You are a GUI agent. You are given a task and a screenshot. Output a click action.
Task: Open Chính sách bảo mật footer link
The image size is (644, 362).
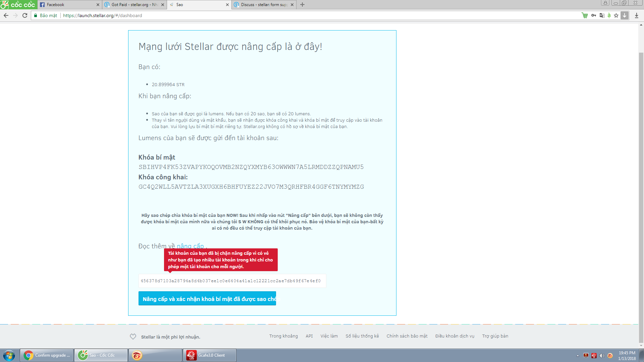click(x=407, y=336)
